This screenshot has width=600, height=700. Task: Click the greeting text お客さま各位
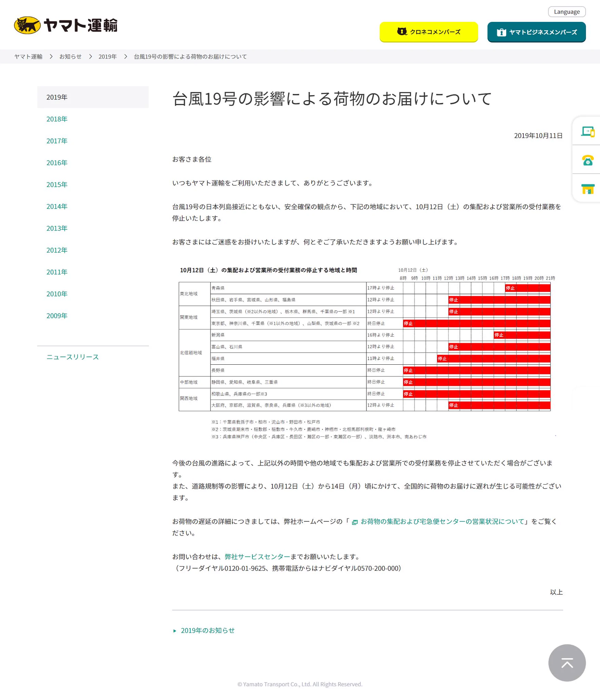click(192, 159)
